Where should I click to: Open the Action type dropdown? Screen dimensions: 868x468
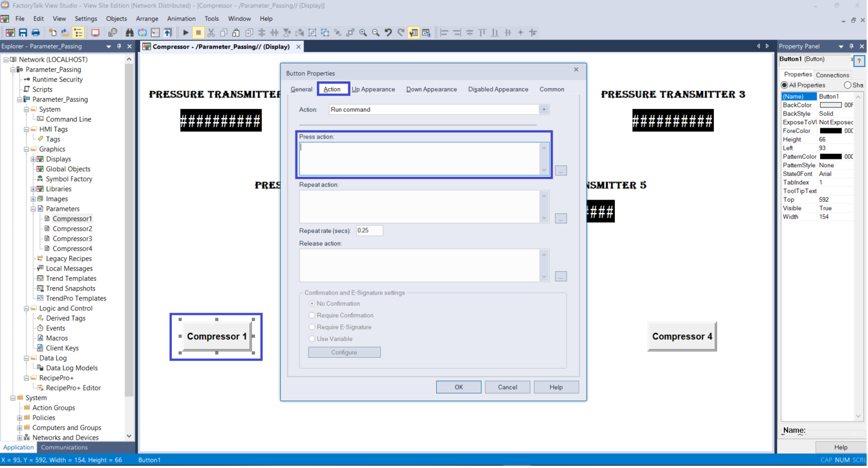click(544, 110)
